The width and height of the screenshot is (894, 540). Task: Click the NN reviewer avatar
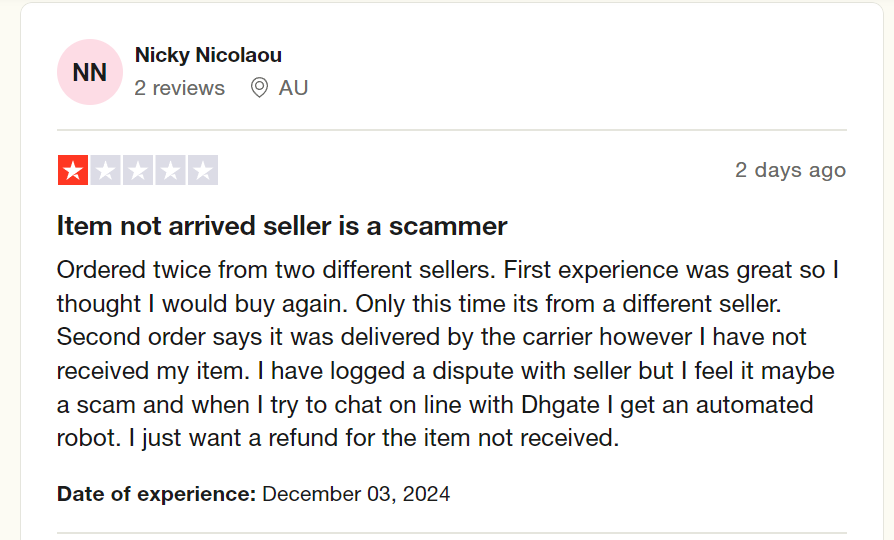coord(90,72)
